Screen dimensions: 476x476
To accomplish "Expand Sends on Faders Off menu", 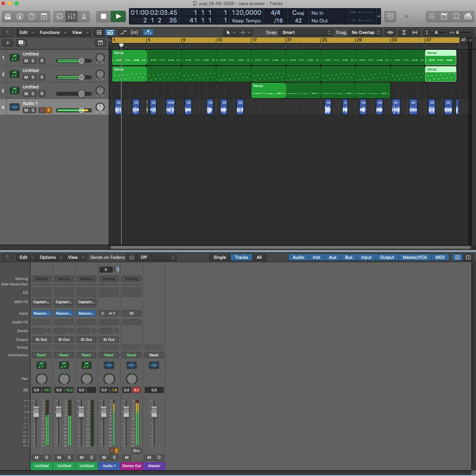I will [x=157, y=257].
